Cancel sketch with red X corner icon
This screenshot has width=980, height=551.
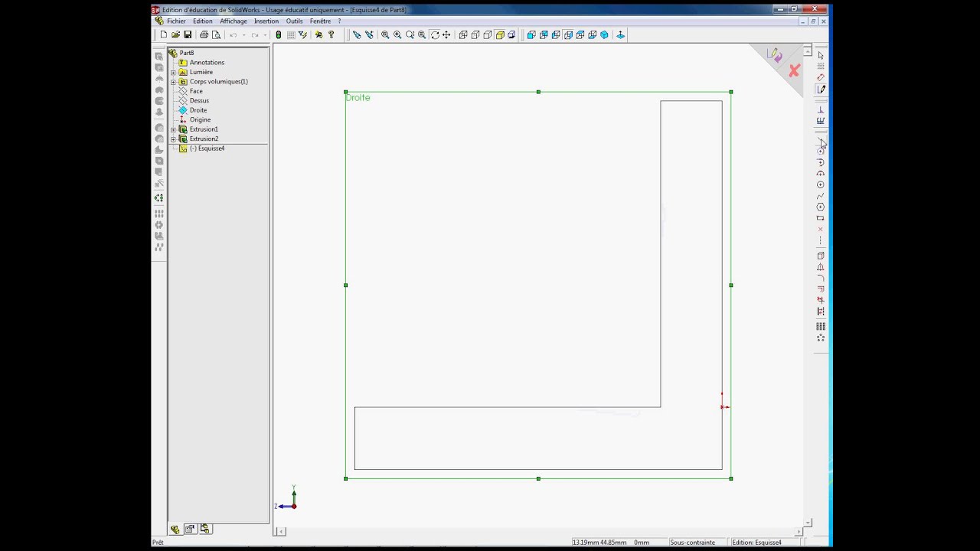pyautogui.click(x=794, y=71)
